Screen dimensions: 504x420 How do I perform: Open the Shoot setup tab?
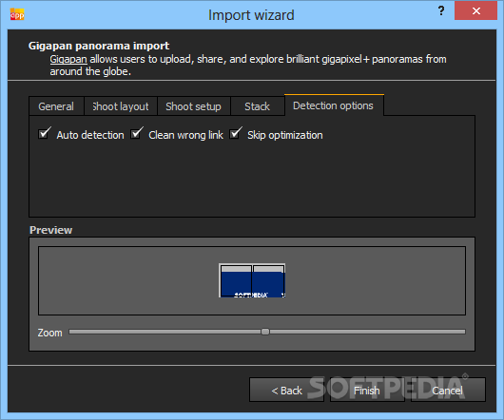pyautogui.click(x=193, y=106)
